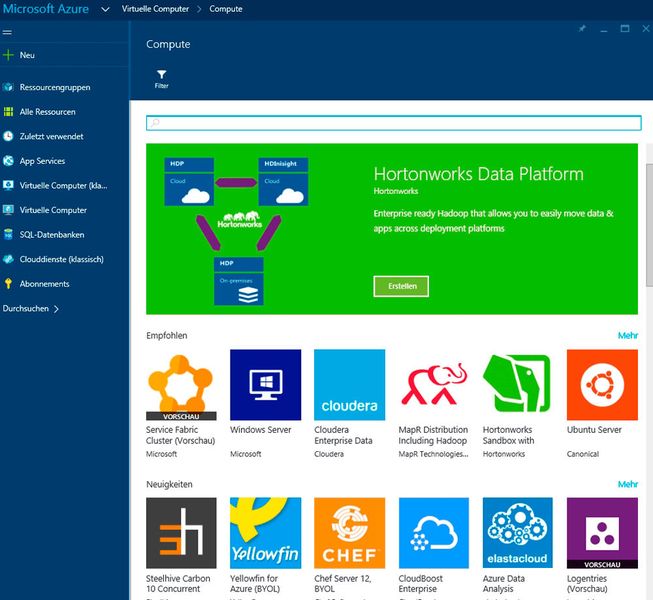Screen dimensions: 653x600
Task: Click Mehr link next to Empfohlen
Action: point(628,336)
